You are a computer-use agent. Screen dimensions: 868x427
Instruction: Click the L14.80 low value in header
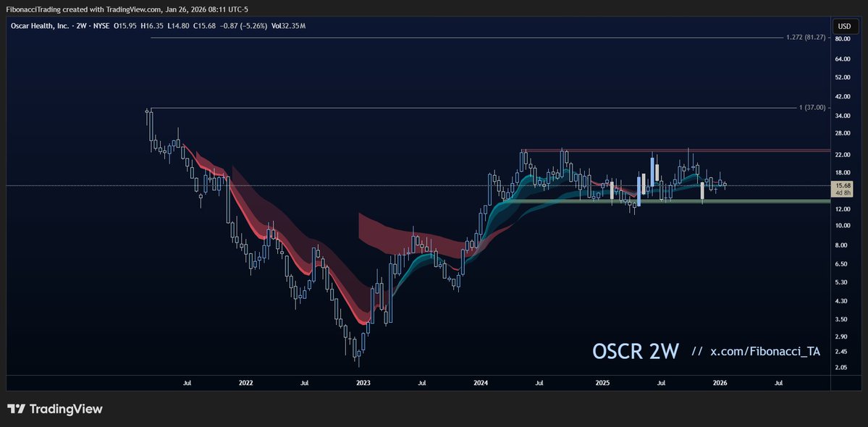pos(177,26)
